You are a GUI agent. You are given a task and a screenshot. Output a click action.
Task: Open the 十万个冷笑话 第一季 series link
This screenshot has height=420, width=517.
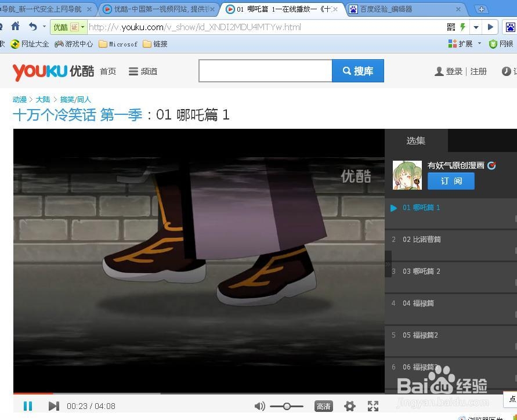78,115
